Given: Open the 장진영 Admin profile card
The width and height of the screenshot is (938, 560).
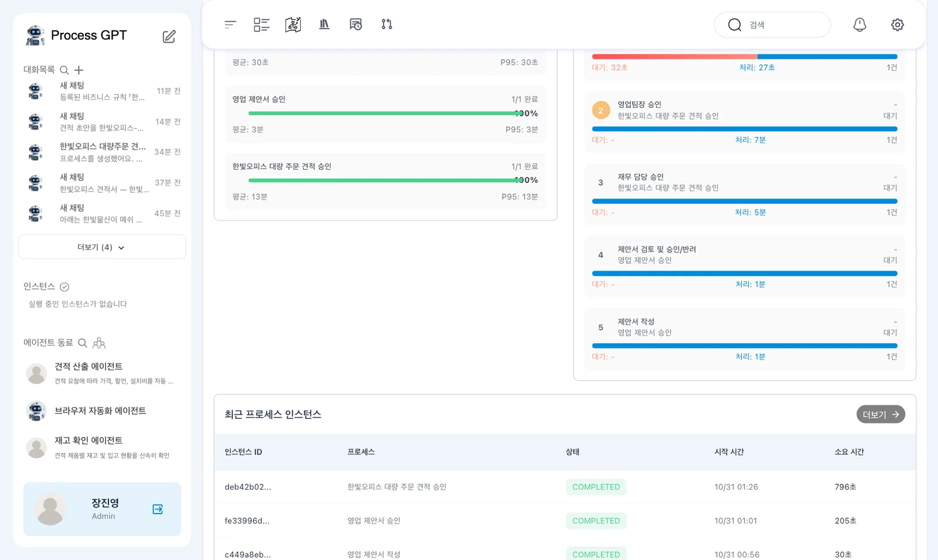Looking at the screenshot, I should pyautogui.click(x=102, y=509).
